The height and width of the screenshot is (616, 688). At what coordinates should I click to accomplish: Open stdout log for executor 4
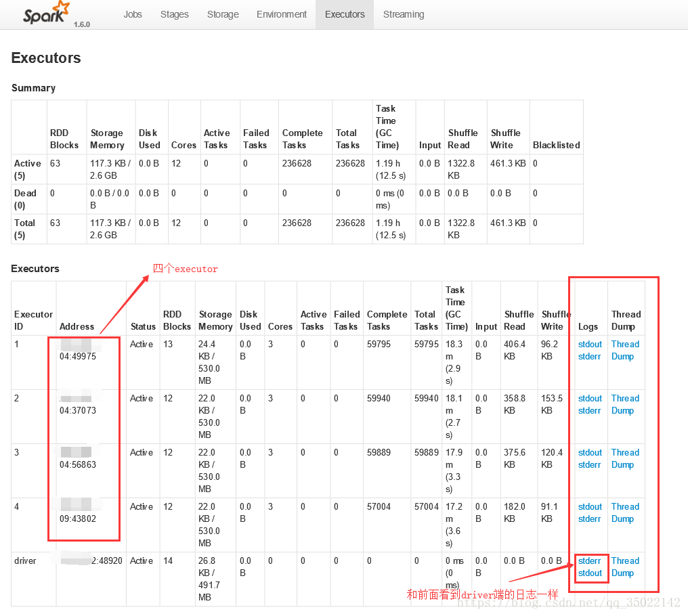(590, 506)
